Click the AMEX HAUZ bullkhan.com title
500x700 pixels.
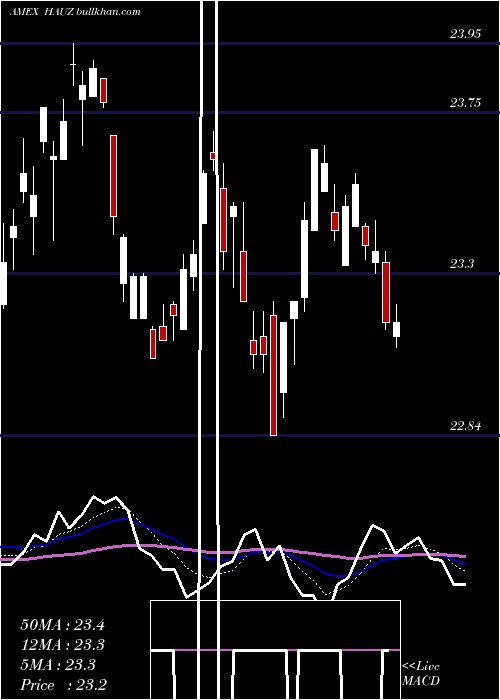(x=75, y=11)
